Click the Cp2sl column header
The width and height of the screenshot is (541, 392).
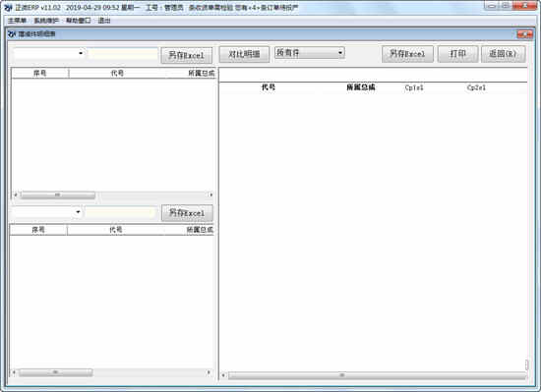coord(476,87)
